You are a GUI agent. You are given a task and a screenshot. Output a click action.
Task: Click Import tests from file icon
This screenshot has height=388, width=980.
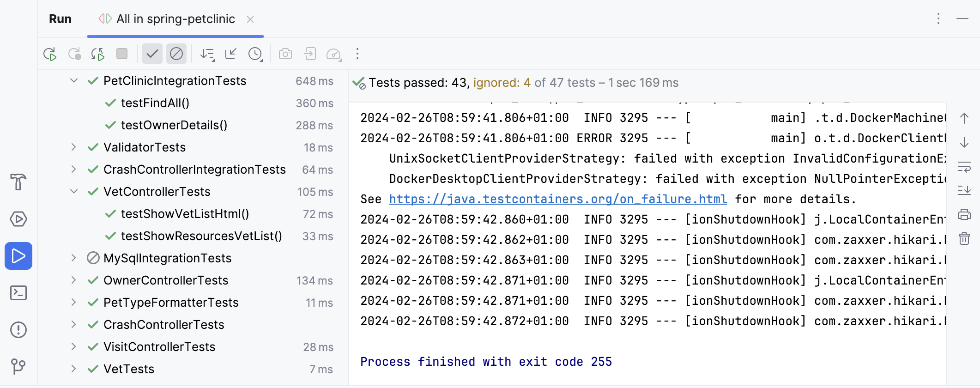click(310, 54)
